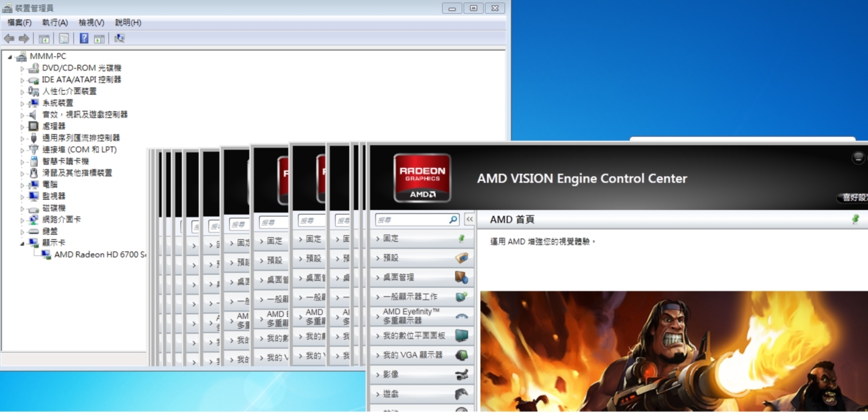Click DVD/CD-ROM 光碟機 drive icon
Image resolution: width=868 pixels, height=420 pixels.
34,68
